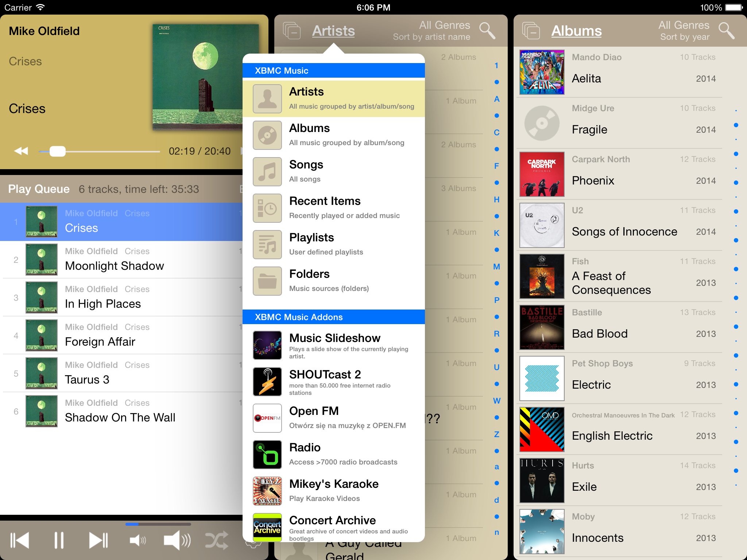The height and width of the screenshot is (560, 747).
Task: Click the volume down speaker icon
Action: coord(138,540)
